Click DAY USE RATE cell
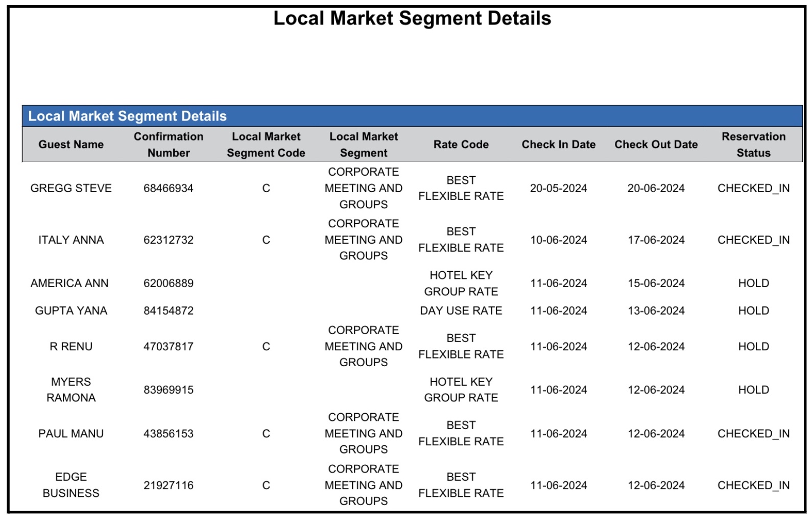The height and width of the screenshot is (522, 812). pos(461,311)
